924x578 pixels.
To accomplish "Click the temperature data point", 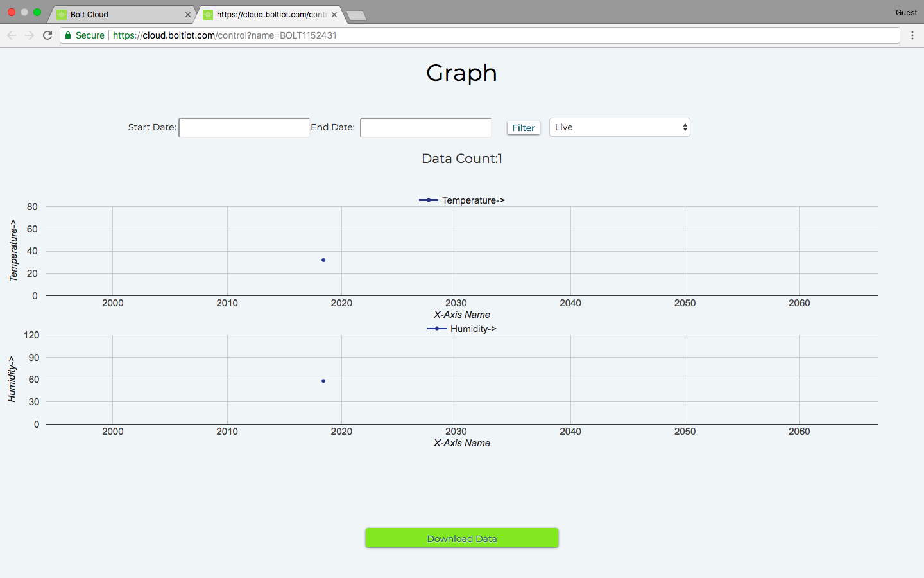I will coord(323,260).
